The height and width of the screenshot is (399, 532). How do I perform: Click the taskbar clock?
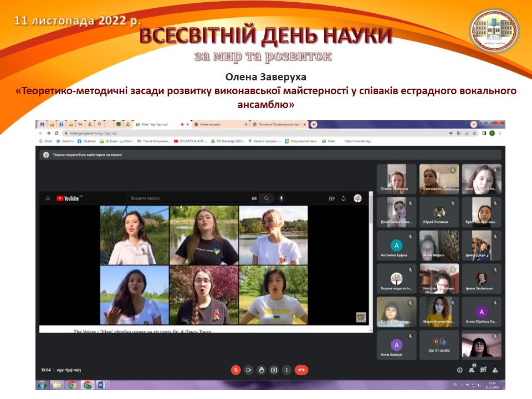[493, 385]
